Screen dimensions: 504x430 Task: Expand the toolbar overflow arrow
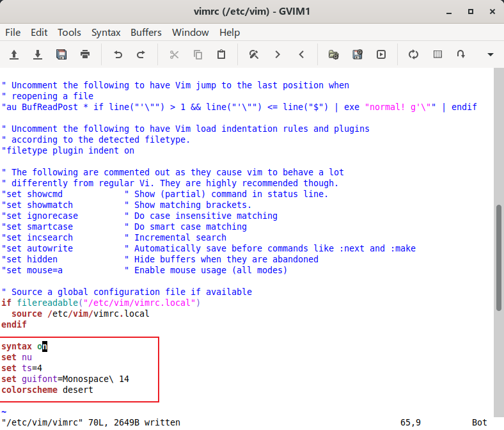pyautogui.click(x=490, y=54)
